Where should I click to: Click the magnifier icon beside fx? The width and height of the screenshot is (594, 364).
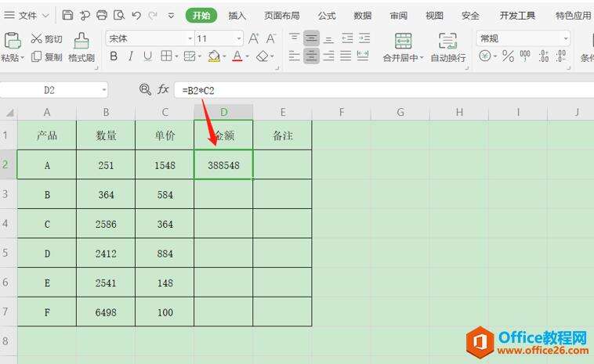point(145,89)
